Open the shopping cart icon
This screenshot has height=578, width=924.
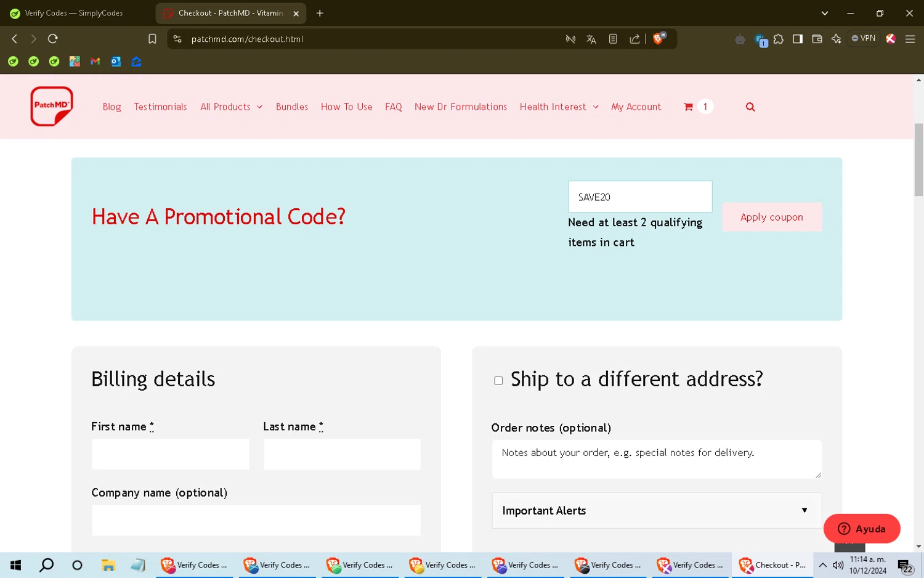688,107
